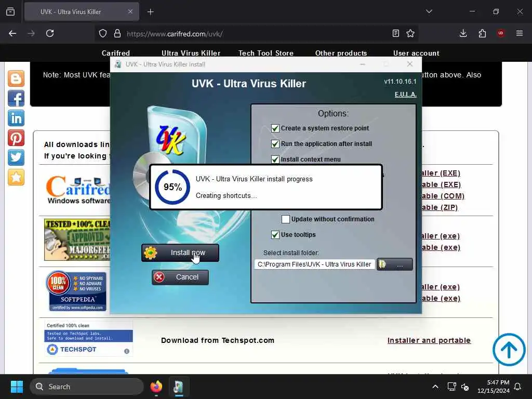Open the shield tracking protection icon
This screenshot has width=532, height=399.
point(103,33)
